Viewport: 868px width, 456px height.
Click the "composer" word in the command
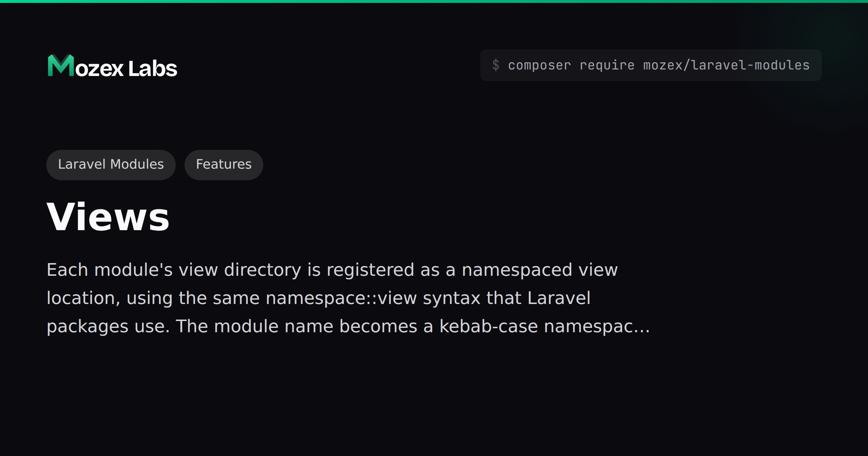pos(540,66)
